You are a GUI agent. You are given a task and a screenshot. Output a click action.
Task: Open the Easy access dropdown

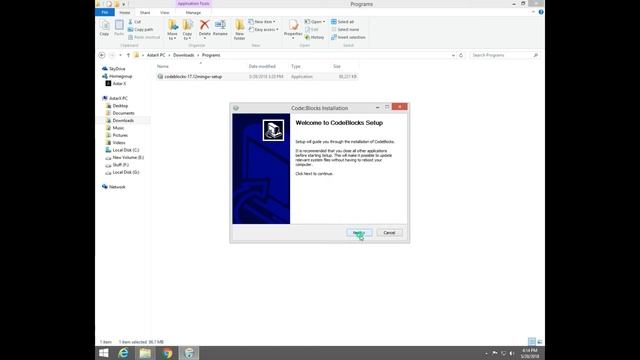tap(264, 29)
